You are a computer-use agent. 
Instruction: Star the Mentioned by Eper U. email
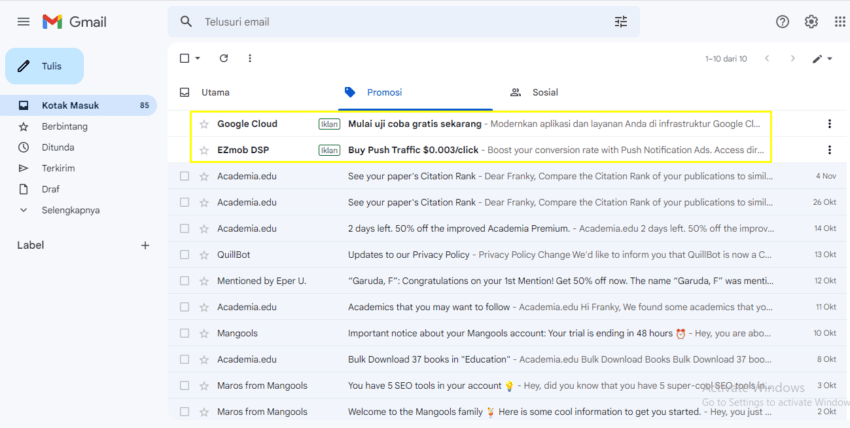pos(204,281)
